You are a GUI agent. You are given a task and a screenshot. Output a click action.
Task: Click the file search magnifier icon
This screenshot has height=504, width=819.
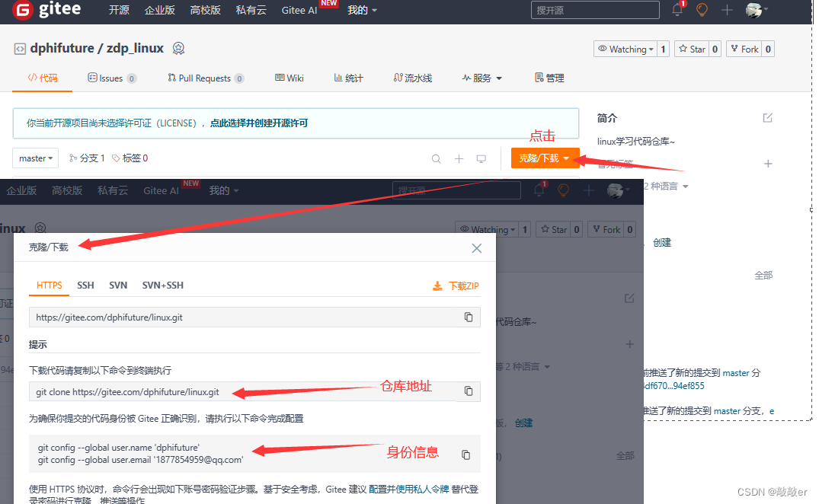pyautogui.click(x=436, y=158)
